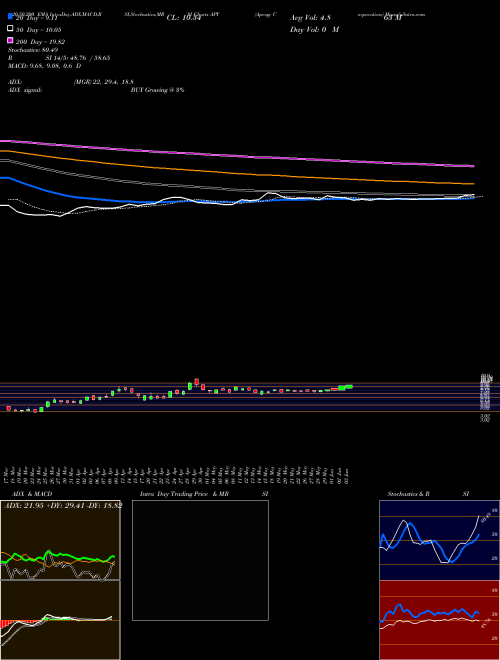Viewport: 500px width, 660px height.
Task: Click the 'ADX & MACD' panel title
Action: pos(32,494)
